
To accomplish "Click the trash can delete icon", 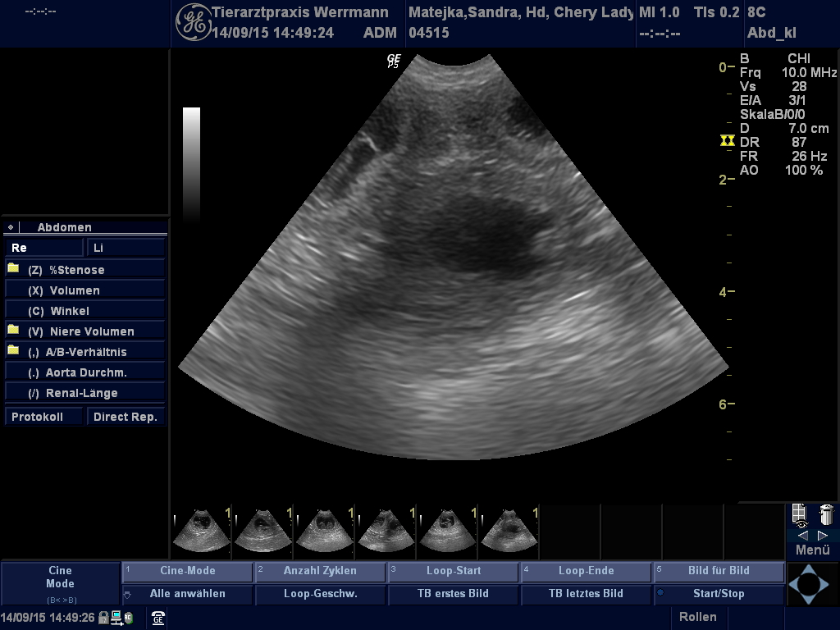I will point(826,514).
